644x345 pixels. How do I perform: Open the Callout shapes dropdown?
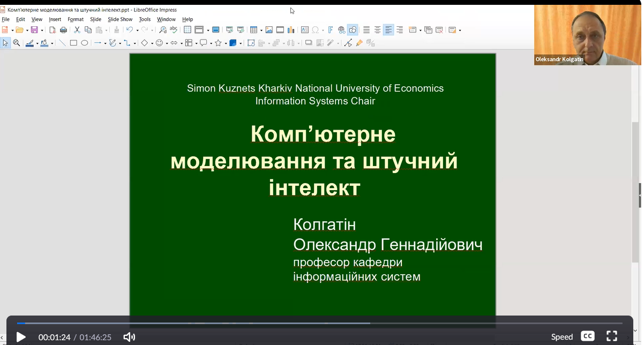tap(211, 43)
